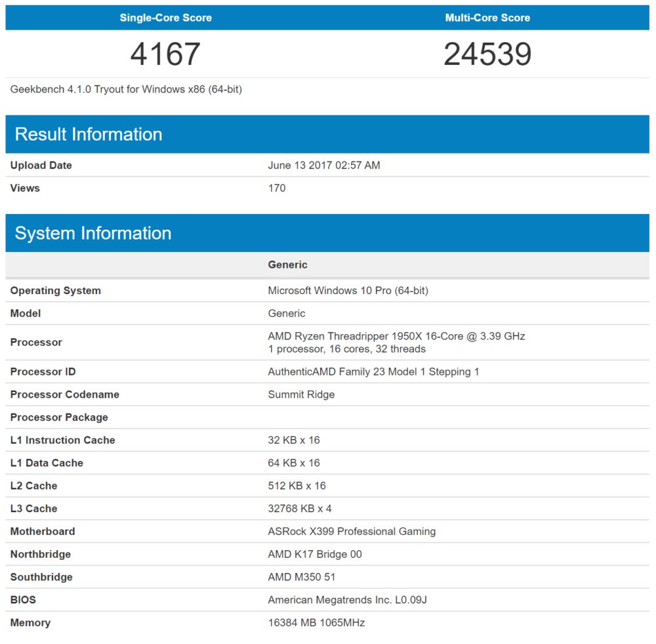
Task: Select Microsoft Windows 10 Pro (64-bit) value
Action: pos(348,291)
